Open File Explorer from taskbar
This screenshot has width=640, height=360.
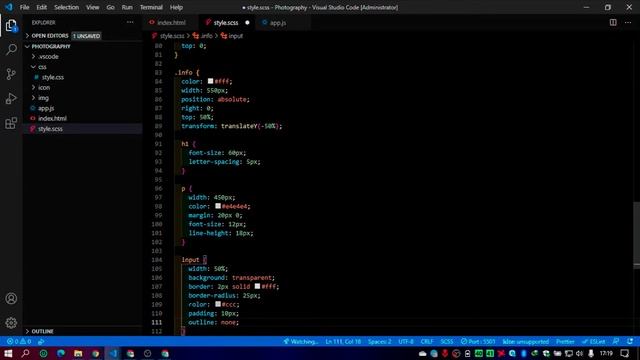click(x=78, y=353)
